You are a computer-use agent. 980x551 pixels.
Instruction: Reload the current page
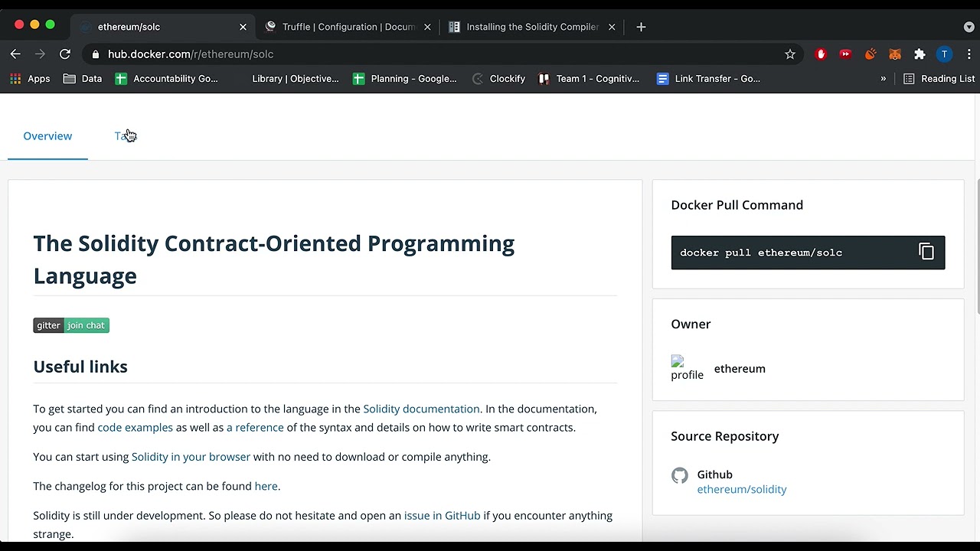65,54
